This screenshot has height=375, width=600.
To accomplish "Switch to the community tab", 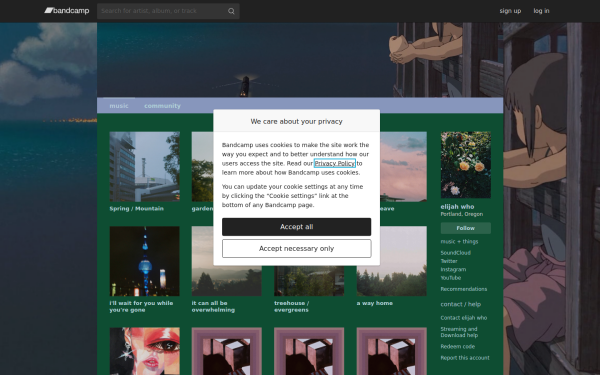I will 162,106.
